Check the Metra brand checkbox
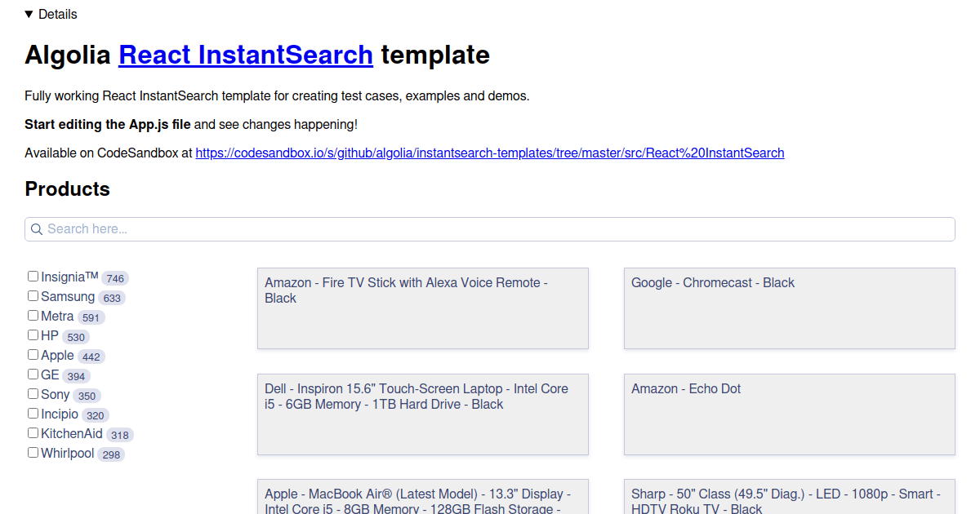Image resolution: width=980 pixels, height=514 pixels. (x=33, y=316)
